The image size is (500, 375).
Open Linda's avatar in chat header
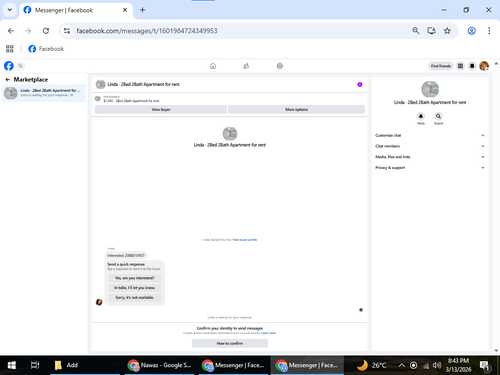pyautogui.click(x=100, y=84)
